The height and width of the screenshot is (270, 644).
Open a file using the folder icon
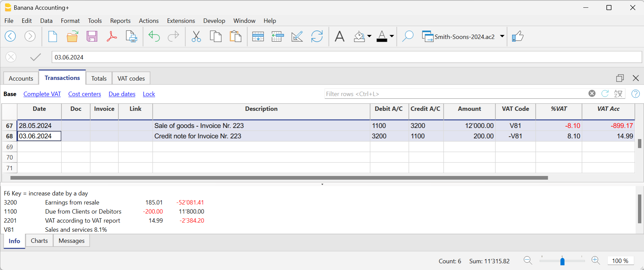coord(72,36)
